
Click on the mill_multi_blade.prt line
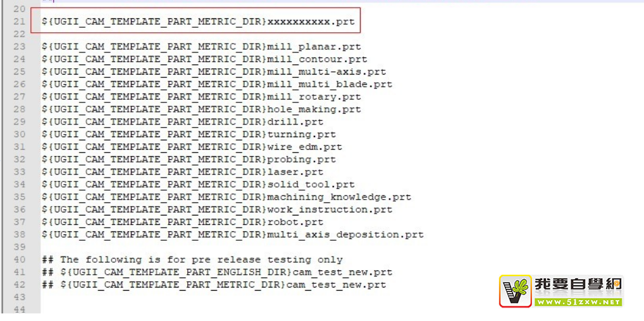pyautogui.click(x=217, y=84)
